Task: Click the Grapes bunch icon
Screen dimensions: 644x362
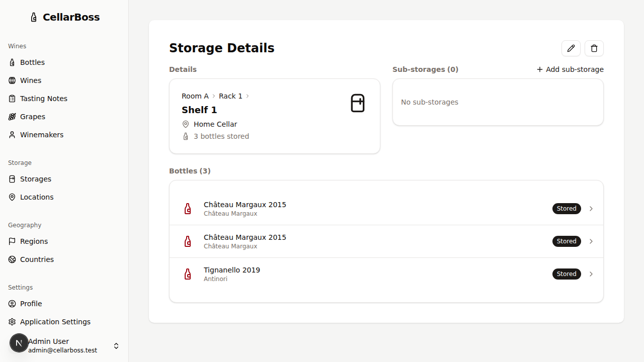Action: 12,116
